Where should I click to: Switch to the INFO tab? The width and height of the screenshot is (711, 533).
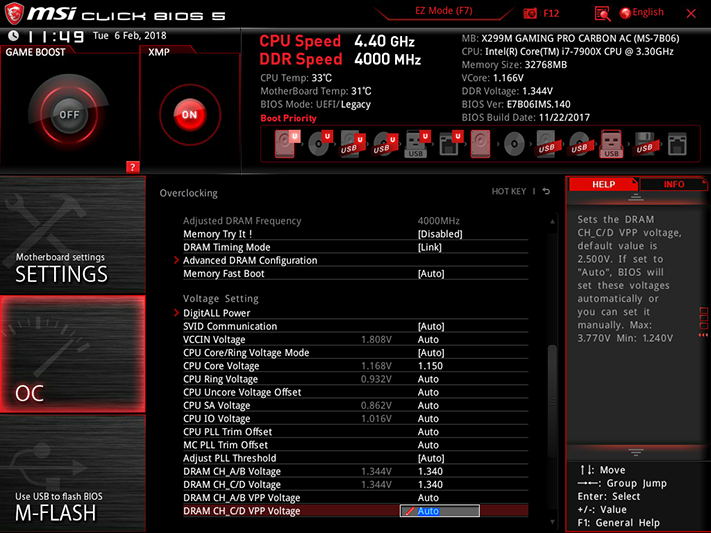(673, 184)
